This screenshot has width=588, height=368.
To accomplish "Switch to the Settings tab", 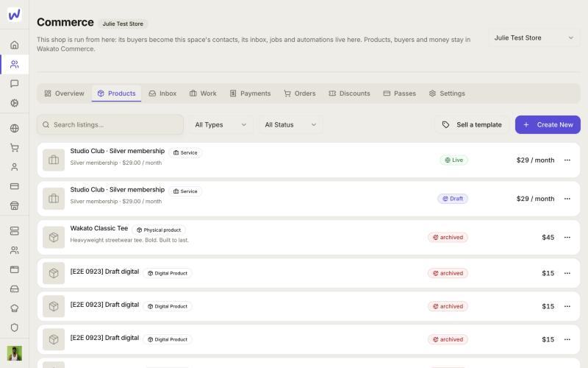I will coord(447,93).
